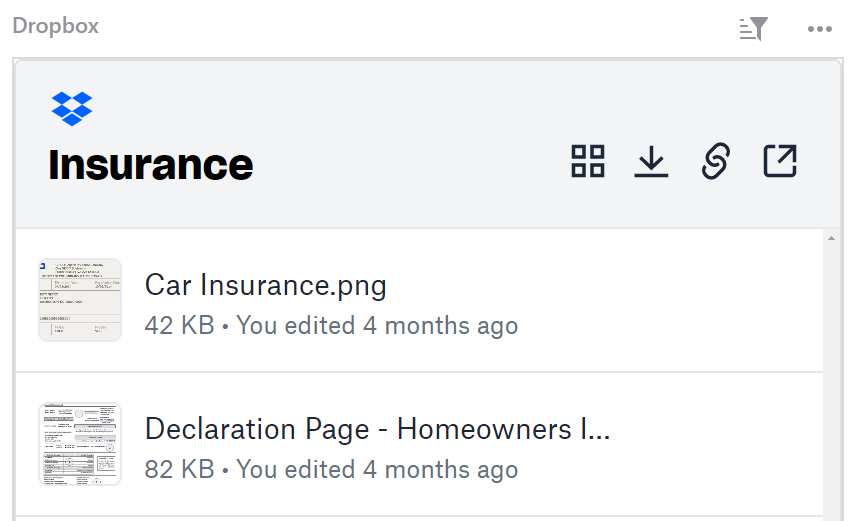Open Declaration Page - Homeowners file name
Screen dimensions: 853x521
pos(377,429)
